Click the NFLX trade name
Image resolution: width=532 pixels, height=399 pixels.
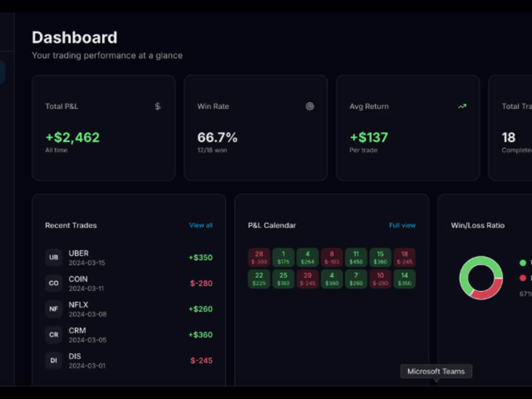pyautogui.click(x=78, y=305)
